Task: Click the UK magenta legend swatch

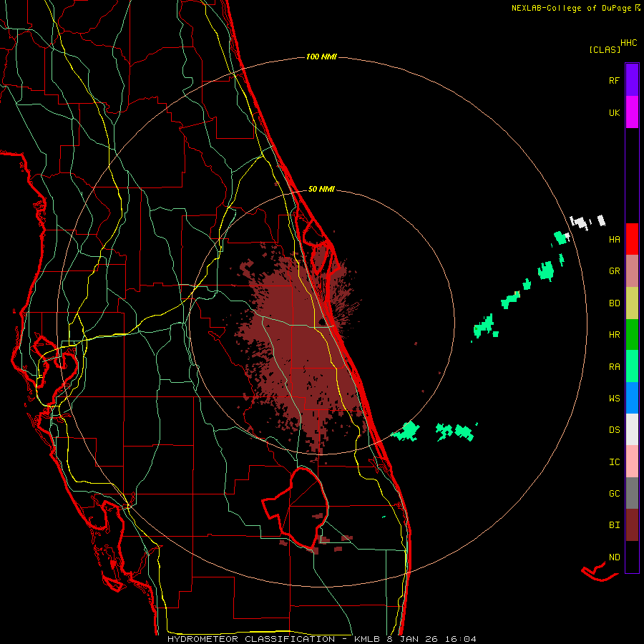Action: (x=632, y=112)
